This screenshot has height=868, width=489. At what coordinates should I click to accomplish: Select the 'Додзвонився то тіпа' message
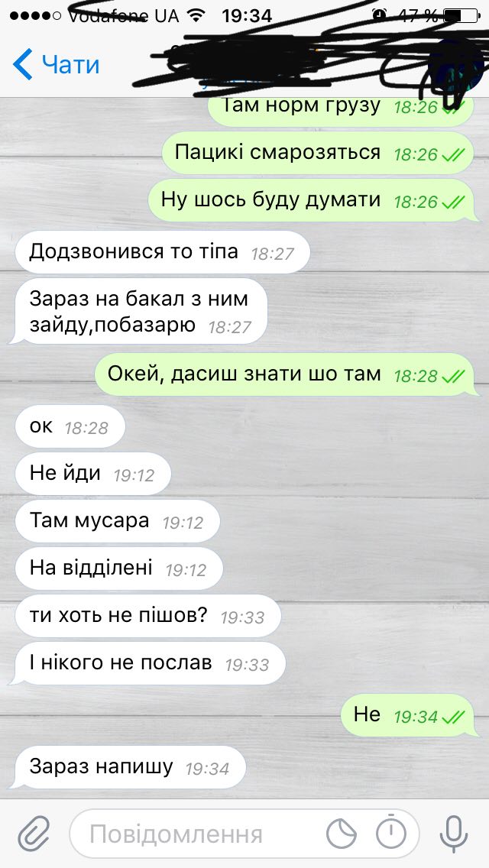[162, 252]
